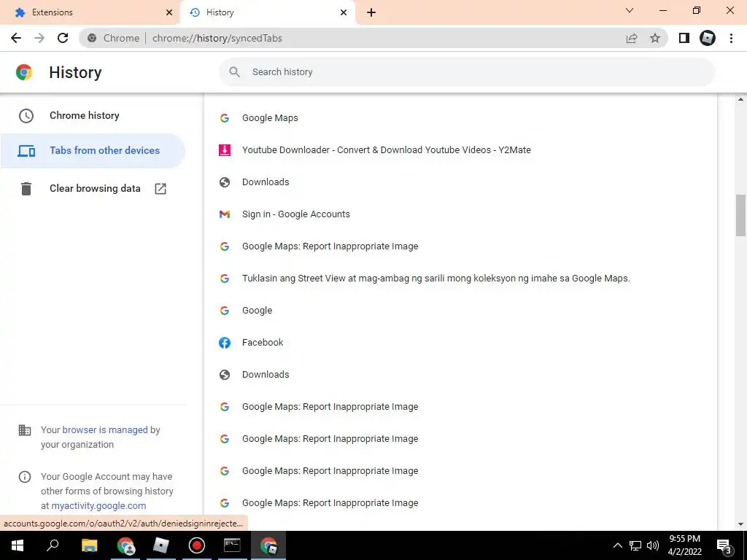
Task: Click the taskbar clock showing 9:55 PM
Action: (x=684, y=545)
